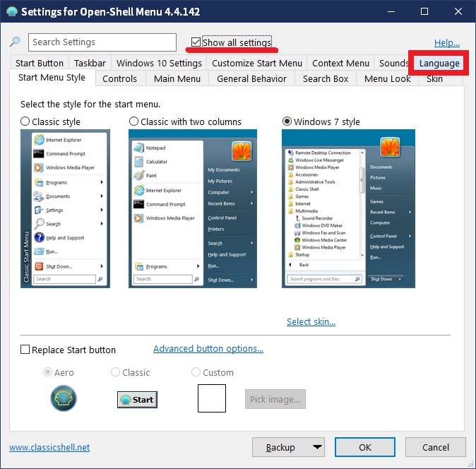Click the Classic with two columns preview
Image resolution: width=476 pixels, height=469 pixels.
[193, 208]
